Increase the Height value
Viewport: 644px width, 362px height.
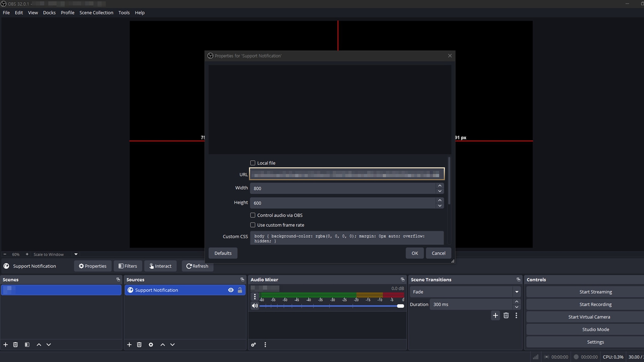440,200
